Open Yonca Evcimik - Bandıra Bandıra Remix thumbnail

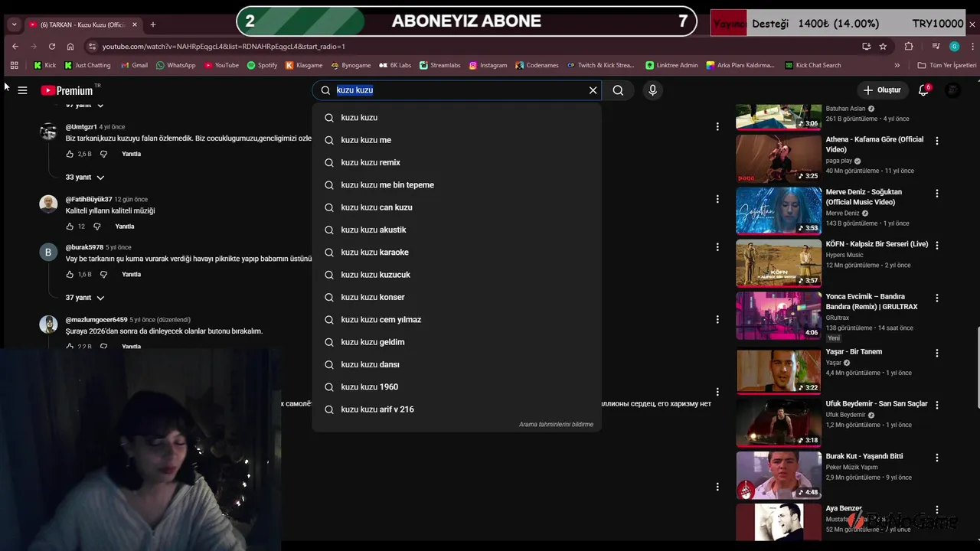point(779,315)
